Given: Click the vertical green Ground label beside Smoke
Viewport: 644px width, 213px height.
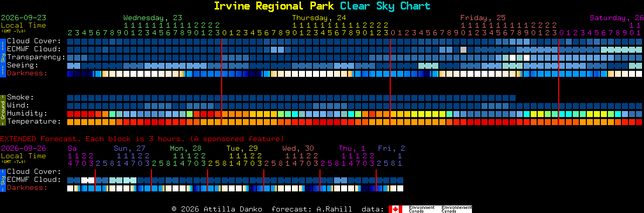Looking at the screenshot, I should (x=3, y=109).
